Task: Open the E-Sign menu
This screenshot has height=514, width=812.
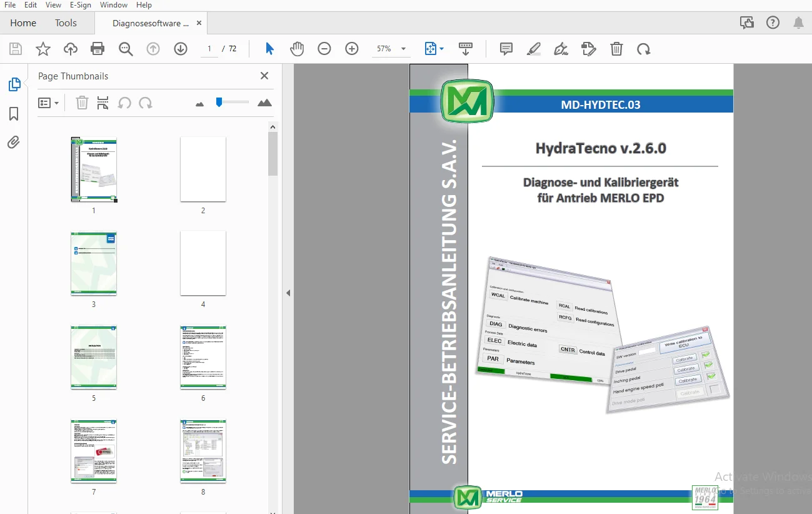Action: [x=81, y=5]
